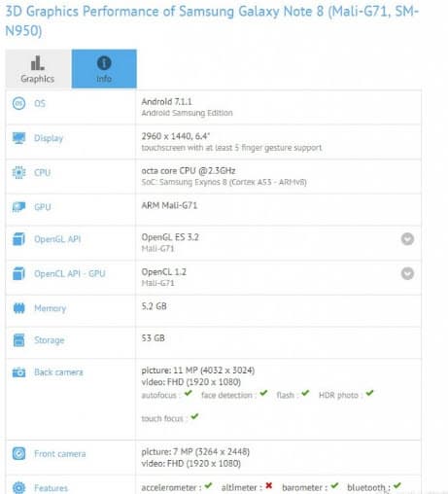Click the altimeter red cross mark
This screenshot has height=494, width=448.
click(x=268, y=485)
